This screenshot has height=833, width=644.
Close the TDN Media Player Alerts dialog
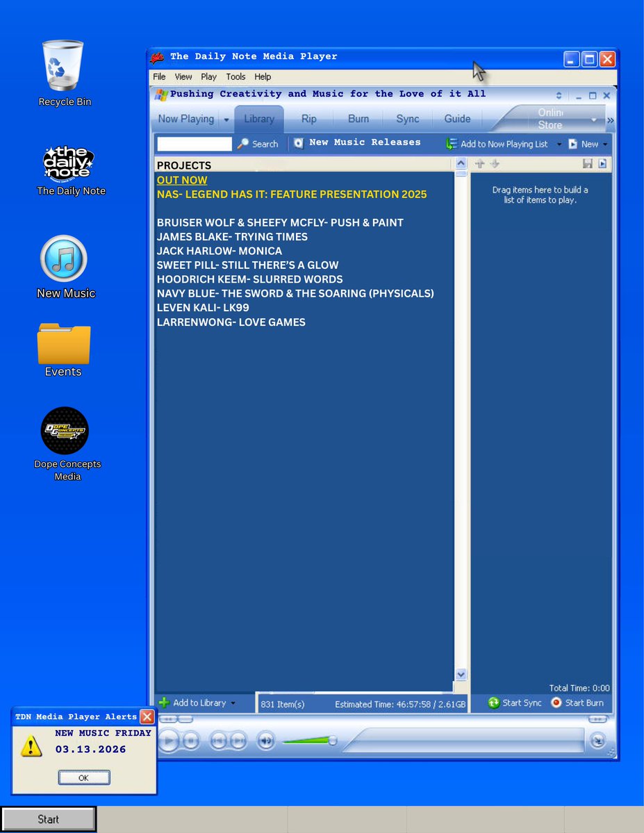(x=147, y=717)
